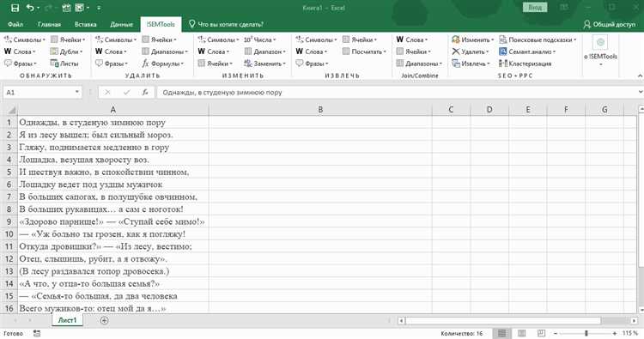644x339 pixels.
Task: Adjust the zoom slider handle
Action: pyautogui.click(x=586, y=333)
